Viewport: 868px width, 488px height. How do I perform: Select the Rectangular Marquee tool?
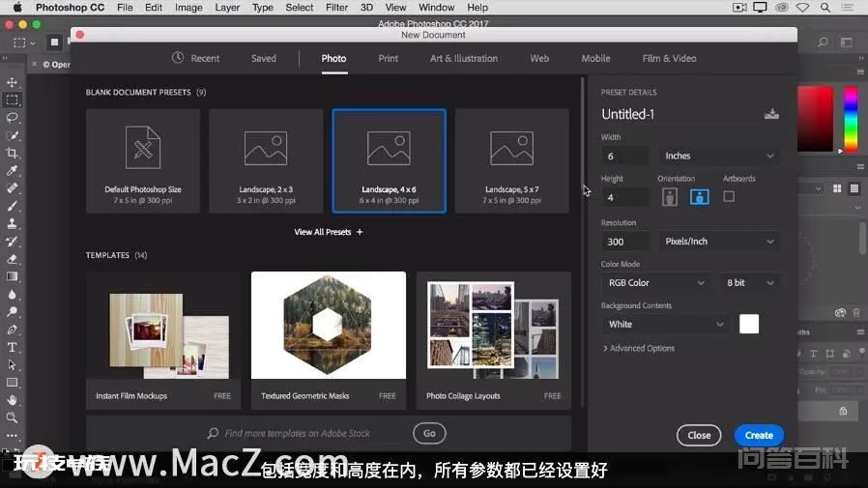coord(12,100)
